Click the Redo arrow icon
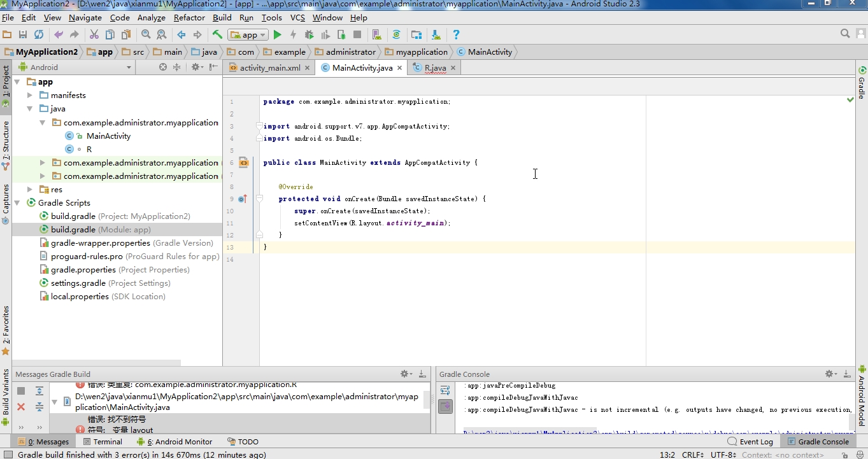 [x=75, y=34]
